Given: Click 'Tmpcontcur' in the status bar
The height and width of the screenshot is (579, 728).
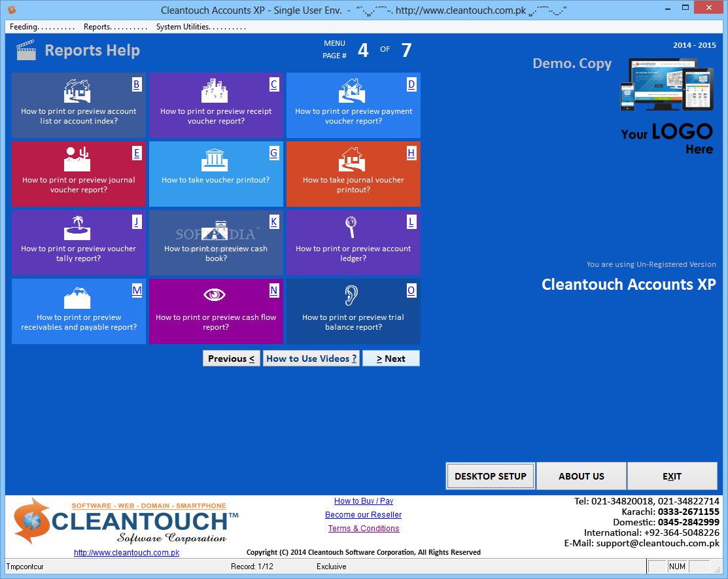Looking at the screenshot, I should pos(25,567).
